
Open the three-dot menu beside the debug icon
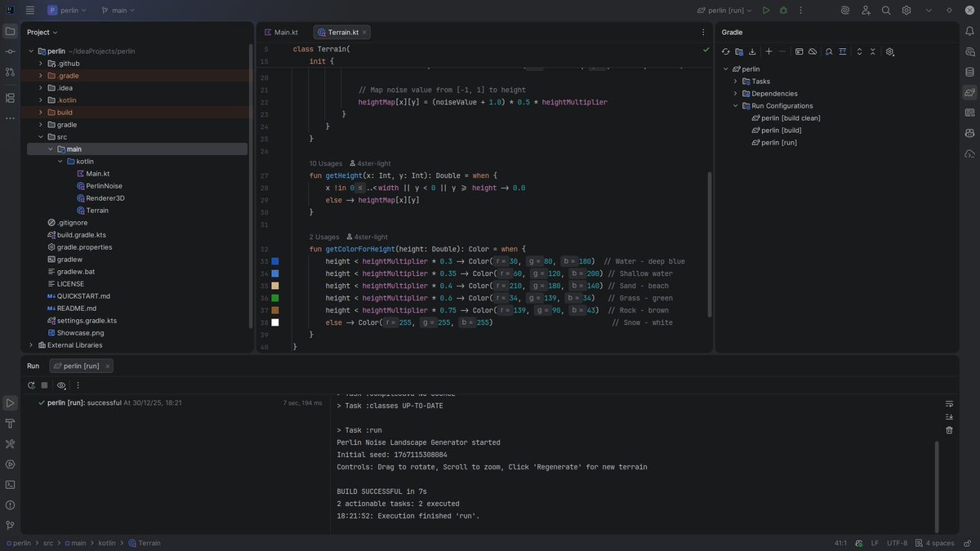[802, 11]
